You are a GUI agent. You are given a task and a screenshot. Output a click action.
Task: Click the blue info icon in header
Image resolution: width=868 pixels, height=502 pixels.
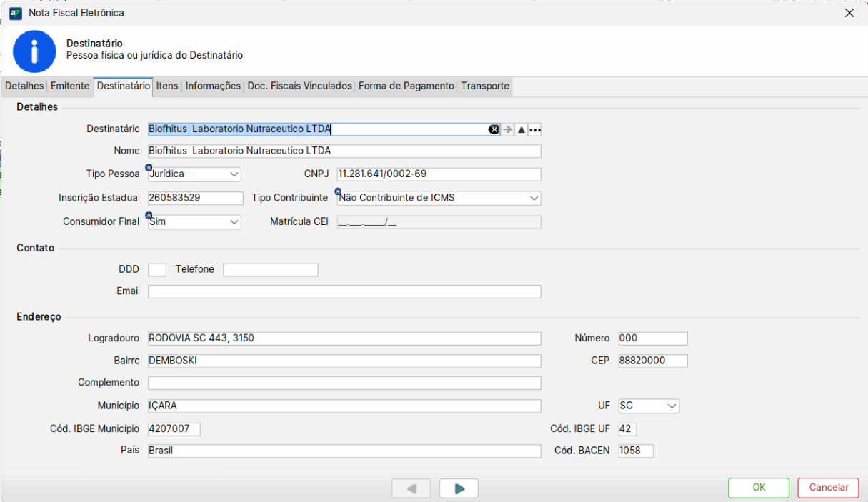point(34,51)
